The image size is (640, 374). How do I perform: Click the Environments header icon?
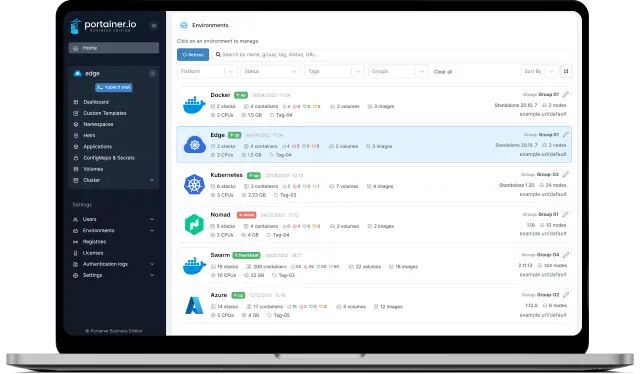184,25
